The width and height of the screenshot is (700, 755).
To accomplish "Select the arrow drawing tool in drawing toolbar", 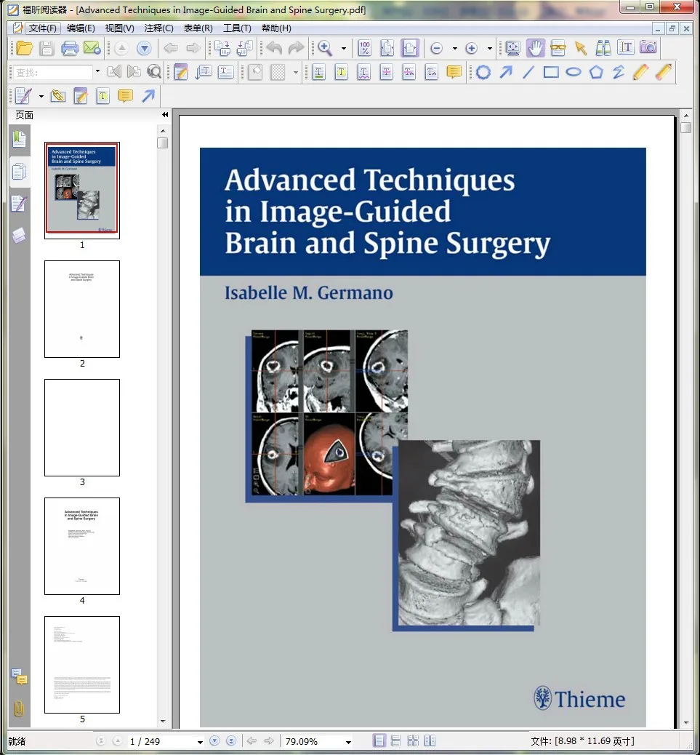I will coord(506,73).
